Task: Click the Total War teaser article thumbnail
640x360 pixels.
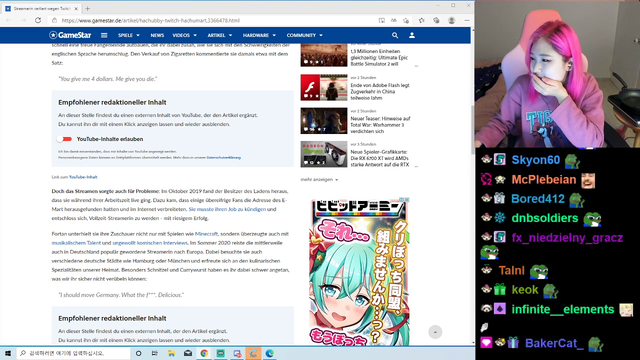Action: click(324, 121)
